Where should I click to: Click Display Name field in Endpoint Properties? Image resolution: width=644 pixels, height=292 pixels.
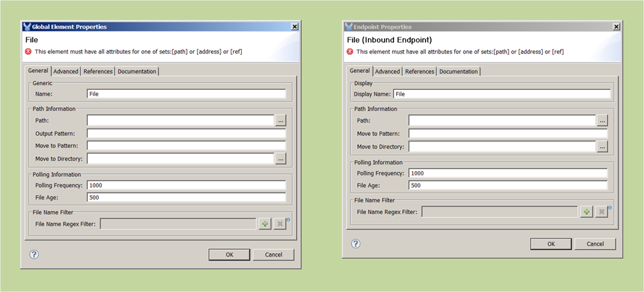coord(502,94)
